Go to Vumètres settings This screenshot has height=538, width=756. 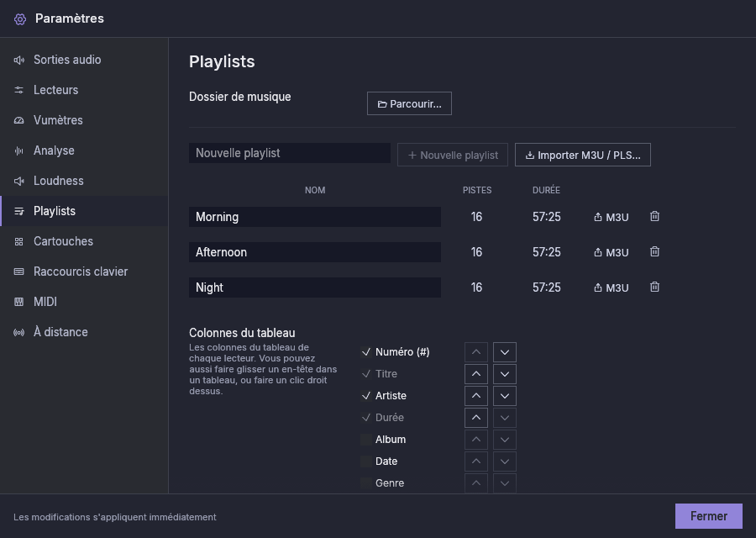coord(84,120)
